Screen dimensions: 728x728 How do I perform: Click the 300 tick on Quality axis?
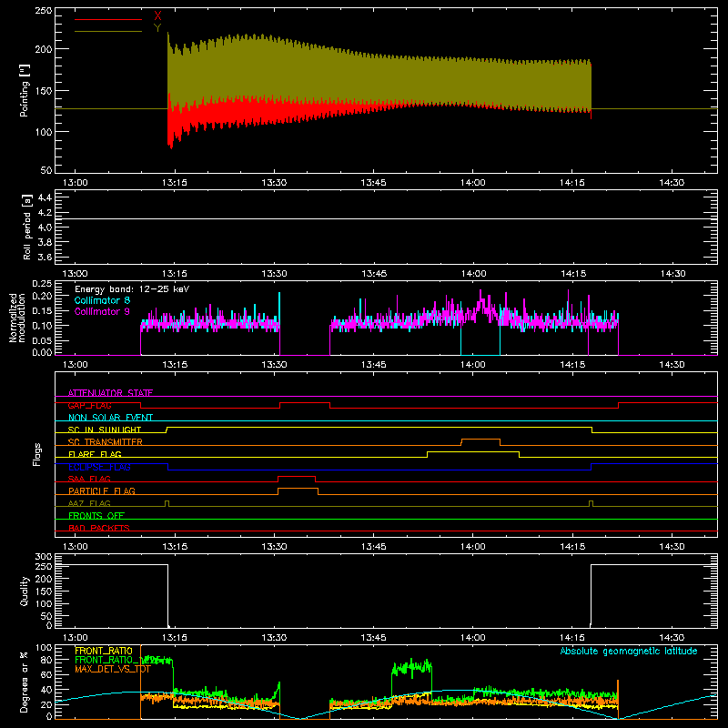click(x=44, y=556)
